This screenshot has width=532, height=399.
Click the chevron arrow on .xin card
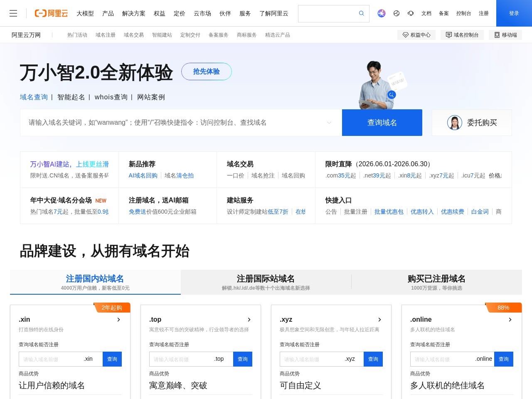click(119, 320)
